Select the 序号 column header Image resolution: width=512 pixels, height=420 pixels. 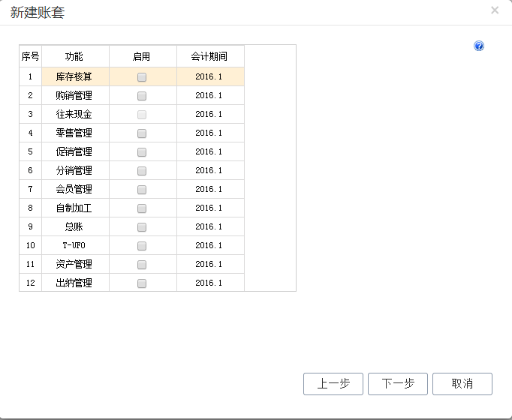(30, 56)
